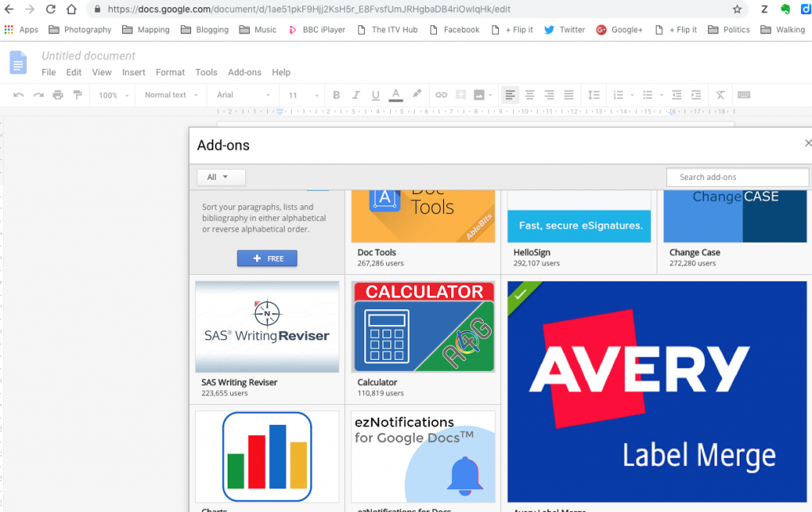Click the Print icon
The width and height of the screenshot is (812, 512).
click(x=58, y=95)
